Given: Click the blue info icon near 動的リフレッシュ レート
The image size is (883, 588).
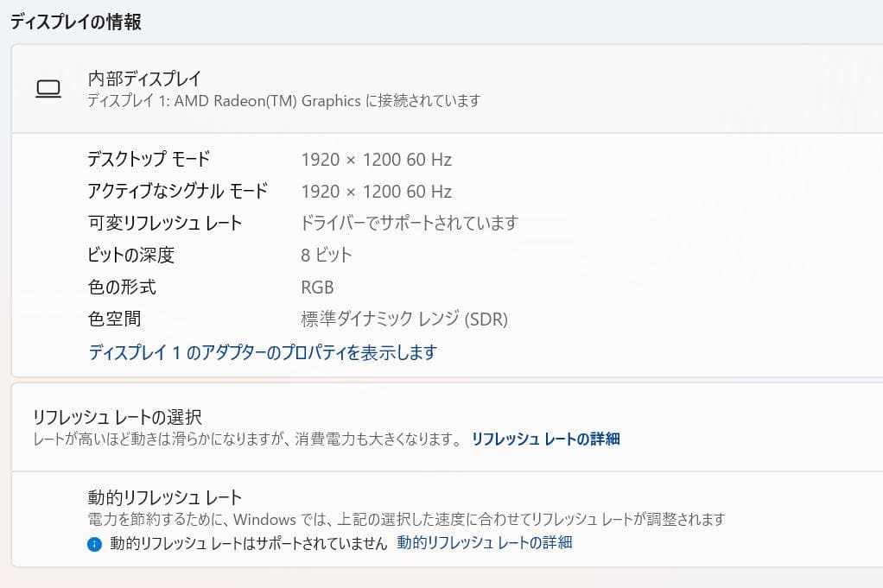Looking at the screenshot, I should coord(95,544).
